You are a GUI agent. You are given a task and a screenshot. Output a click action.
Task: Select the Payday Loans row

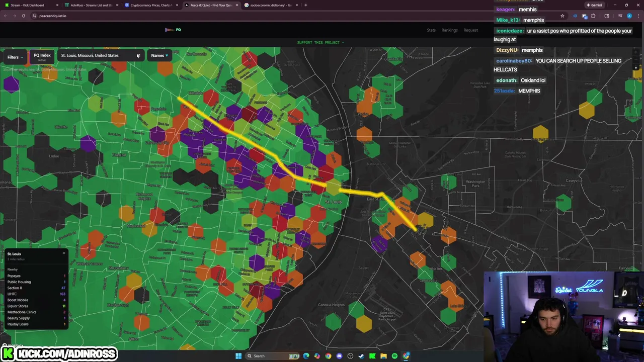pos(36,324)
